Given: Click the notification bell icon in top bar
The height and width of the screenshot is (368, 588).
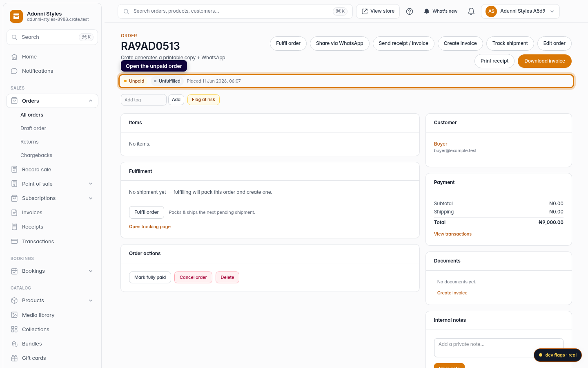Looking at the screenshot, I should [x=471, y=11].
